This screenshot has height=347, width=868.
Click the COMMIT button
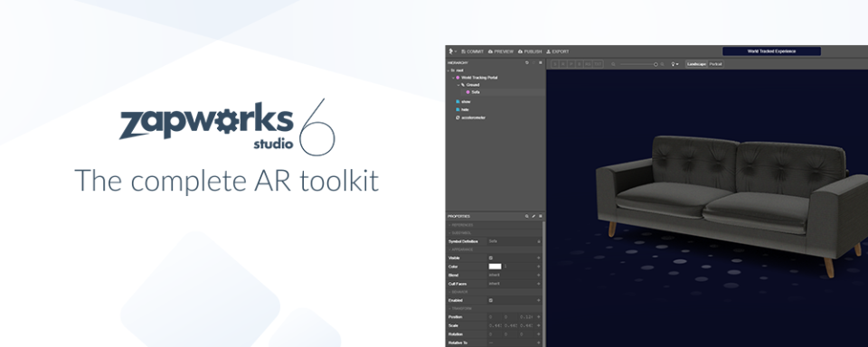tap(472, 52)
